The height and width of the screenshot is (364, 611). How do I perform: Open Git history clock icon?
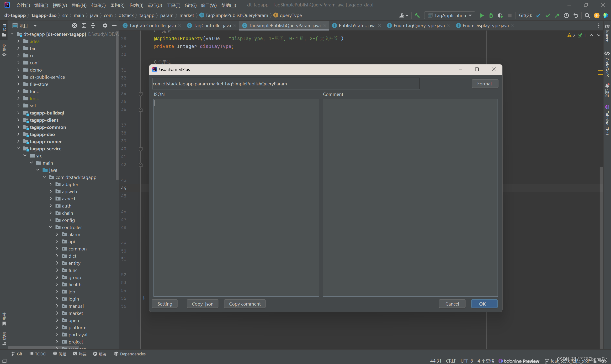pyautogui.click(x=566, y=16)
